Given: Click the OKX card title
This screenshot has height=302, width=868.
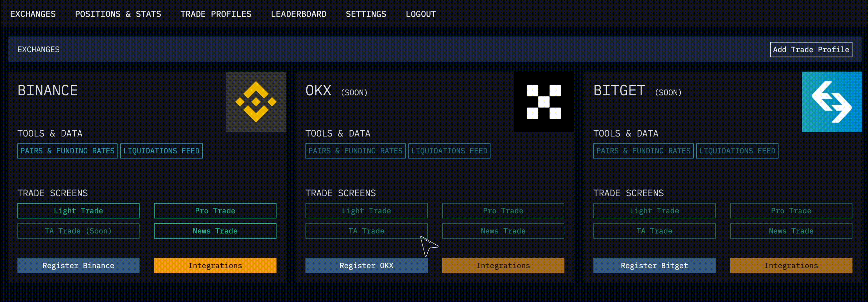Looking at the screenshot, I should point(318,91).
